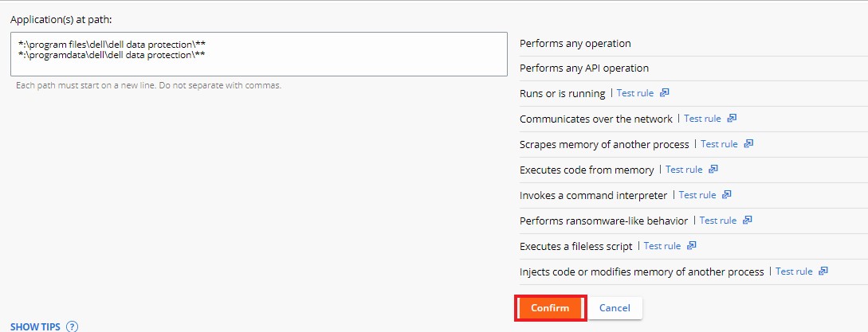
Task: Click the question mark help icon
Action: (72, 326)
